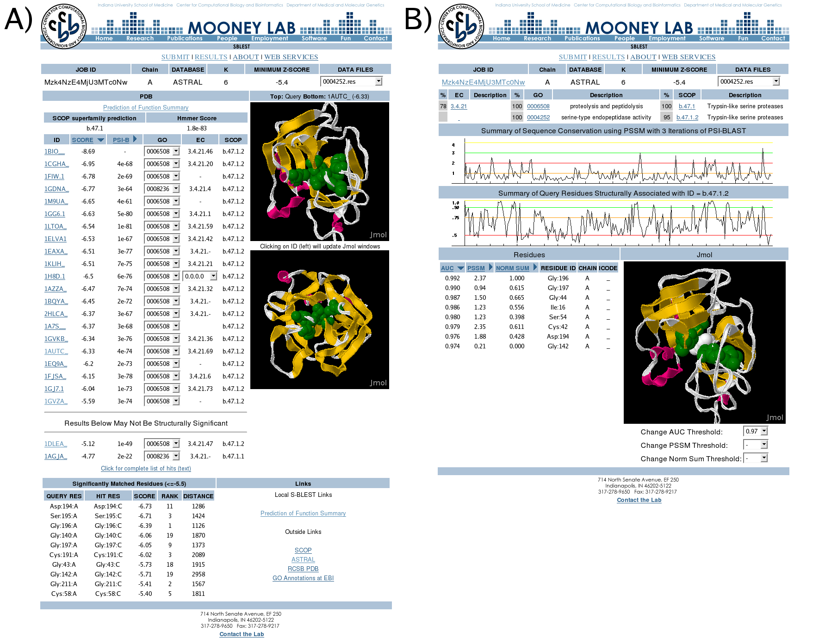Open the Change PSSM Threshold dropdown
Screen dimensions: 819x644
756,445
